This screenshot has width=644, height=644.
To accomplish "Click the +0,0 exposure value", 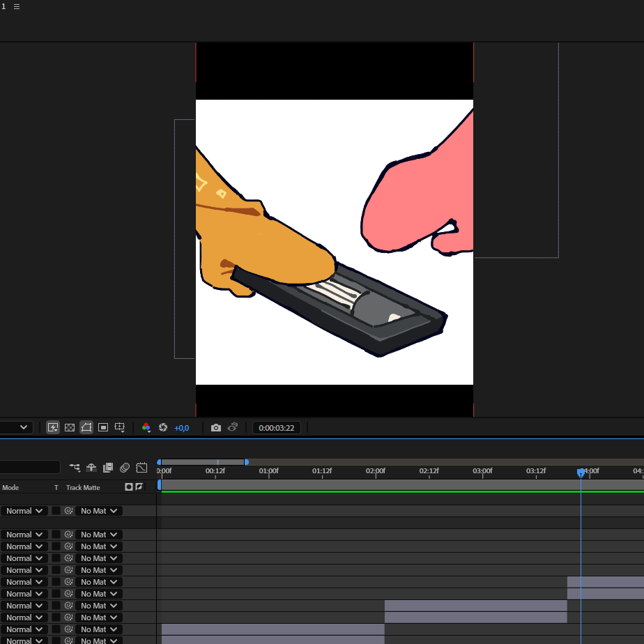I will [181, 428].
